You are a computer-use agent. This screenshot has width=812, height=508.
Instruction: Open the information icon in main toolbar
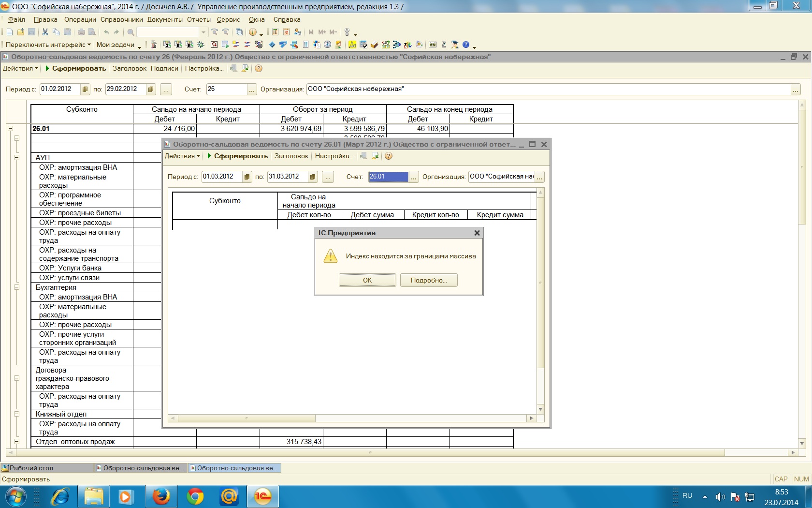[x=253, y=32]
